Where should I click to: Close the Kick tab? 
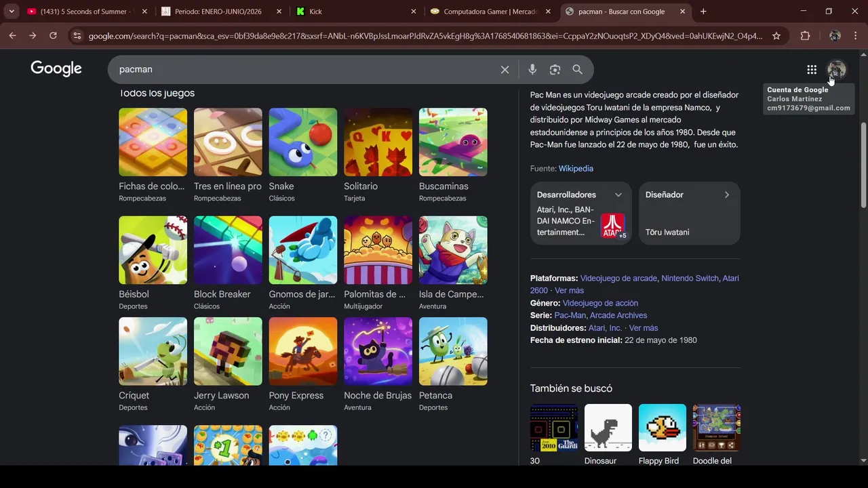point(413,12)
